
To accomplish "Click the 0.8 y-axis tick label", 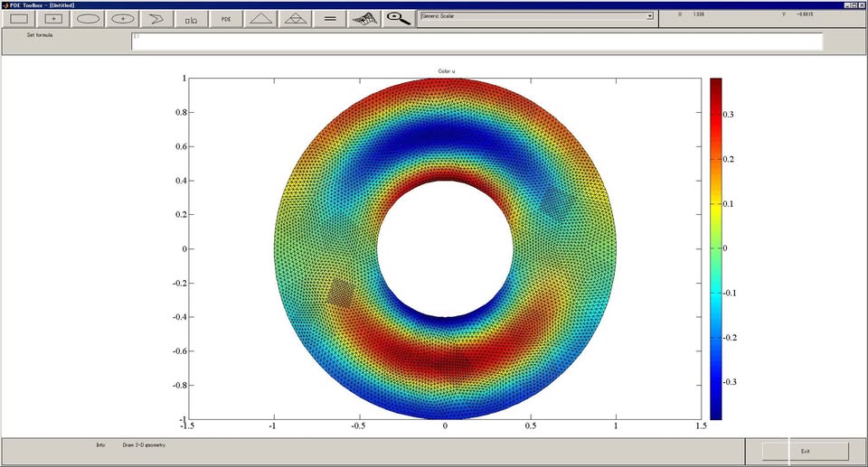I will tap(181, 112).
